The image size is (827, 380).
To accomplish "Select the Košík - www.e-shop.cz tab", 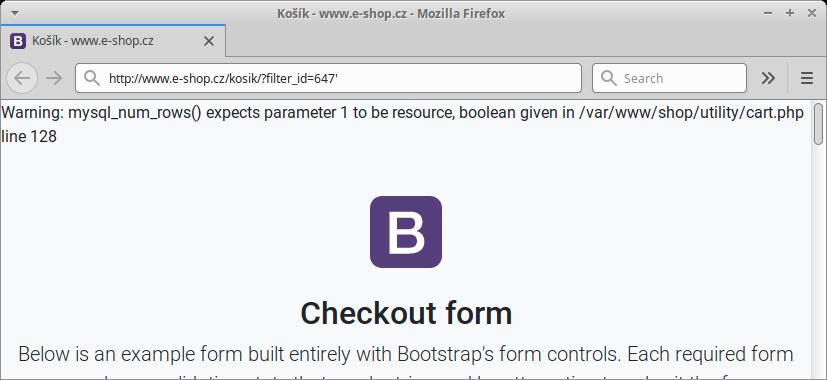I will coord(113,41).
